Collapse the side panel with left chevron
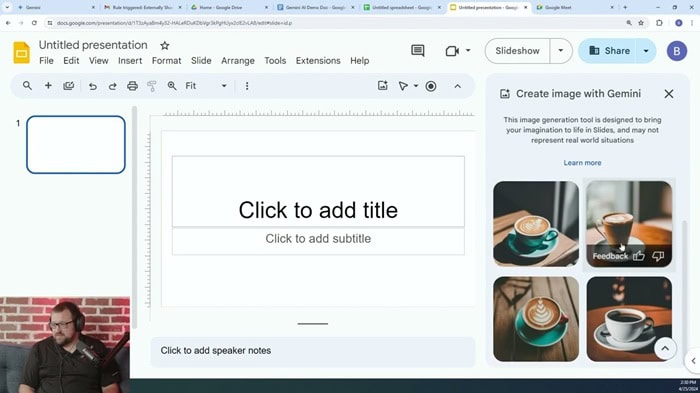This screenshot has width=700, height=393. pos(693,361)
